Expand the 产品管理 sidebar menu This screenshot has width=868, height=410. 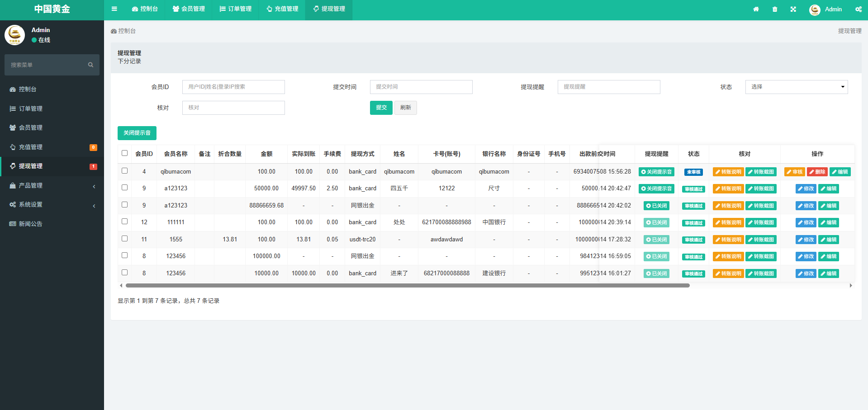tap(52, 185)
